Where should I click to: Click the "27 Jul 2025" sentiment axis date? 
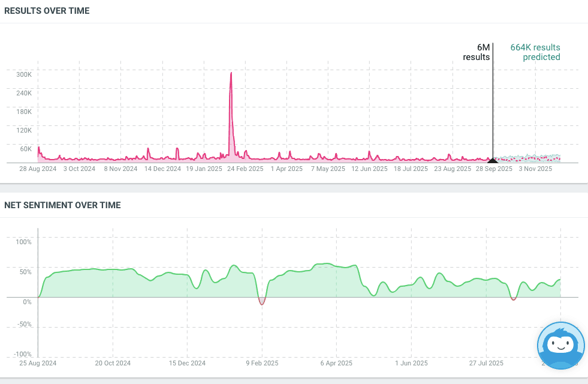point(486,364)
